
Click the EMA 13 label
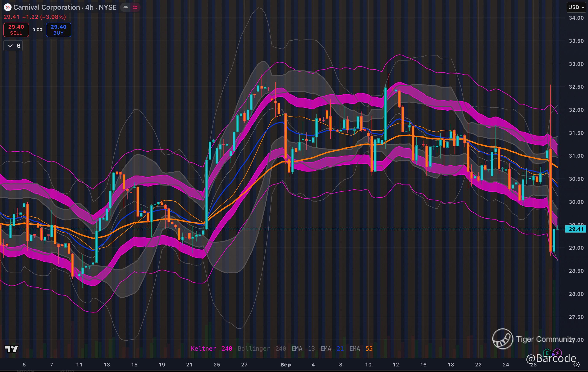[x=303, y=349]
